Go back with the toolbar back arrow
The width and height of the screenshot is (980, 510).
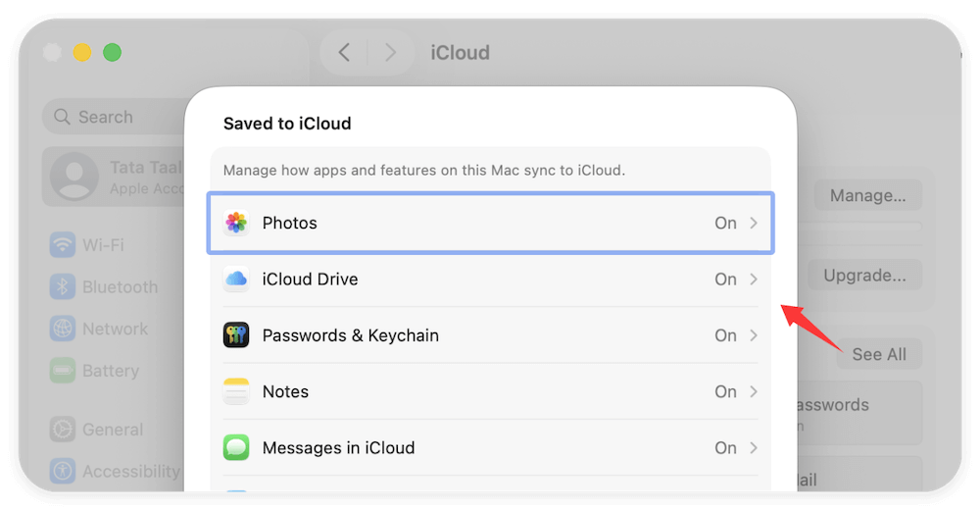coord(344,52)
